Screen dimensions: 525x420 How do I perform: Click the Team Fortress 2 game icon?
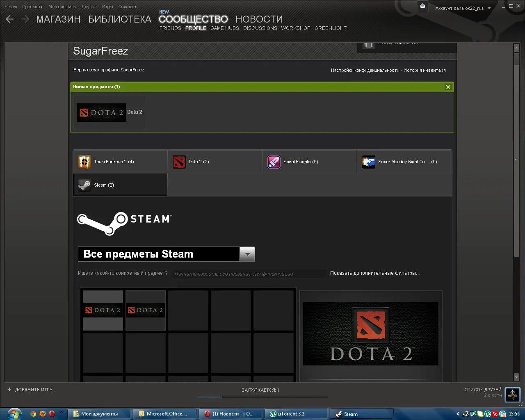[84, 162]
